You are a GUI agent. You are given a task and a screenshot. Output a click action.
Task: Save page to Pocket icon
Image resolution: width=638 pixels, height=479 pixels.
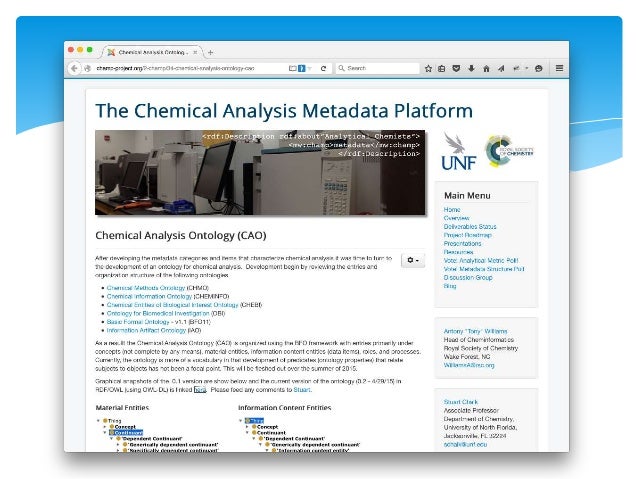tap(456, 68)
